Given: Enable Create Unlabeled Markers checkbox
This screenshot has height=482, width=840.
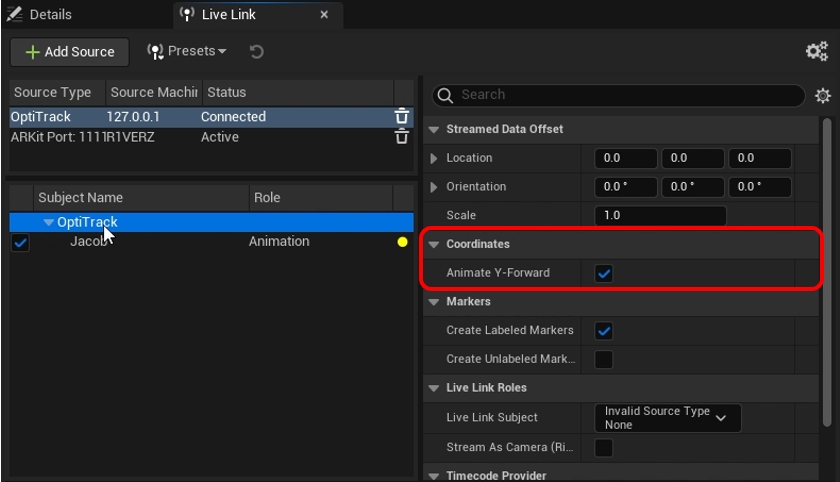Looking at the screenshot, I should 604,359.
